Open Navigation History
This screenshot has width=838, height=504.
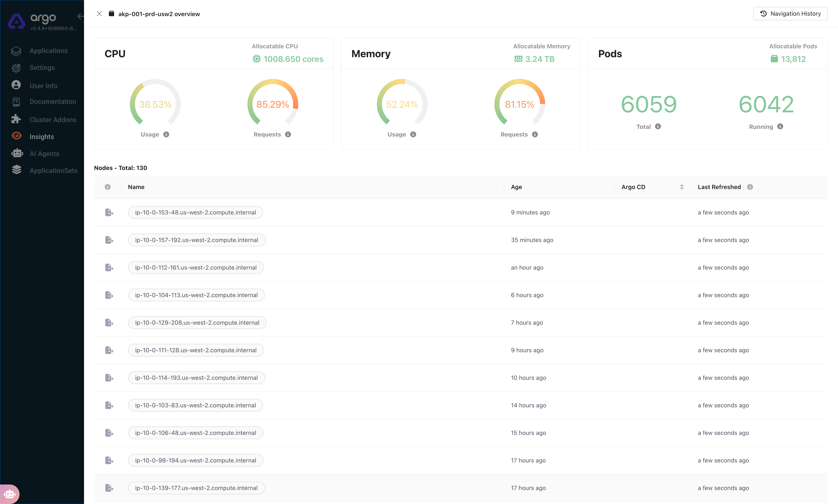coord(790,14)
